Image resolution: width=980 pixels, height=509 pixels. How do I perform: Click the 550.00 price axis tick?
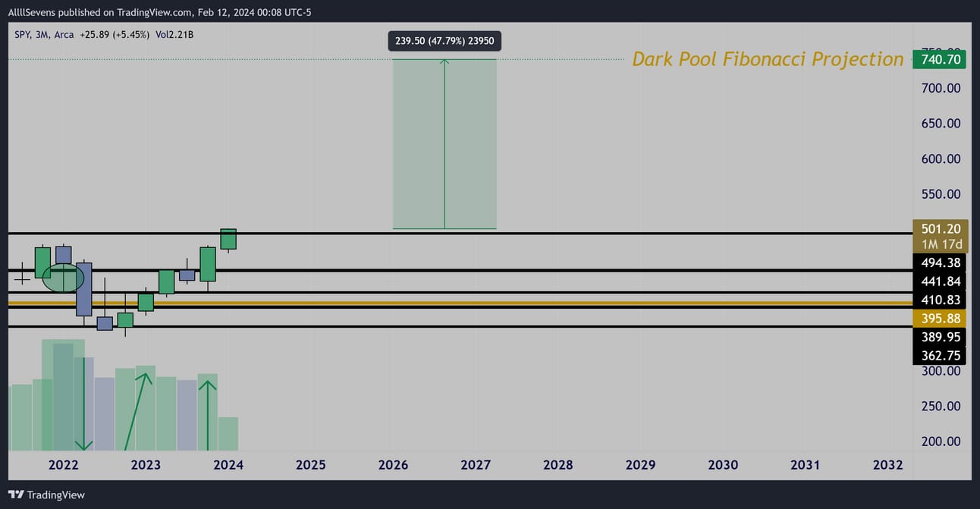[941, 194]
